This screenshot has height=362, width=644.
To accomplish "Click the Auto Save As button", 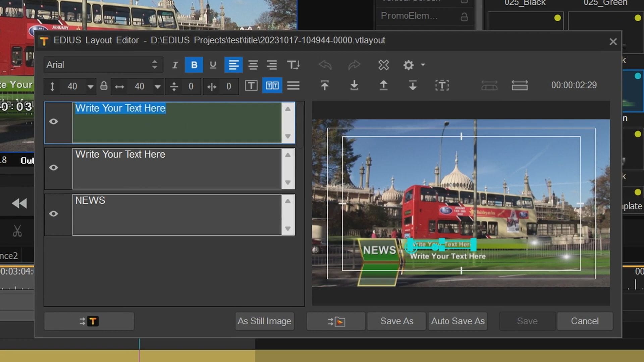I will coord(458,321).
